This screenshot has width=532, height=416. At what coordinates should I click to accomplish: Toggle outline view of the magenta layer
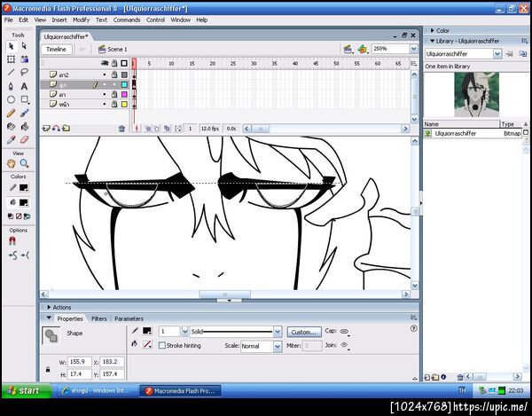pyautogui.click(x=124, y=94)
